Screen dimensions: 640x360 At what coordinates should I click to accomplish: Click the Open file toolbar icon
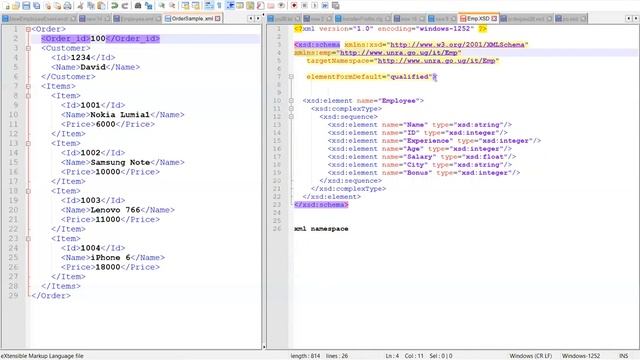pyautogui.click(x=16, y=6)
